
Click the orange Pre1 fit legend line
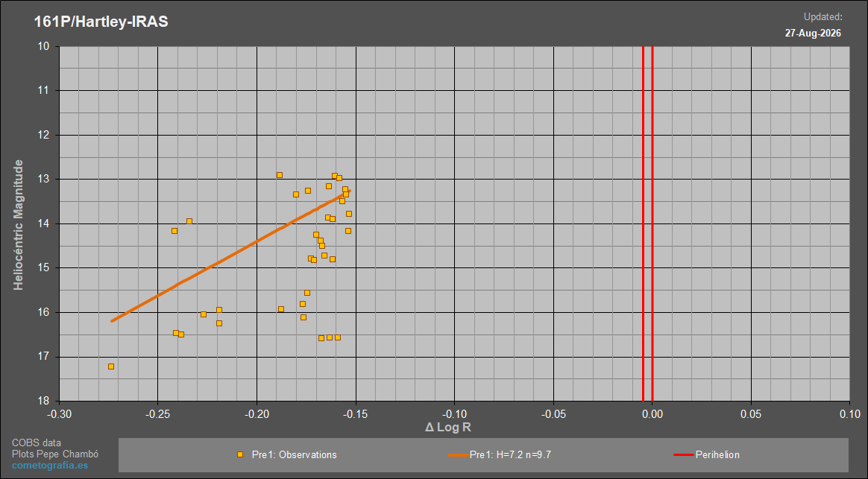pos(459,454)
